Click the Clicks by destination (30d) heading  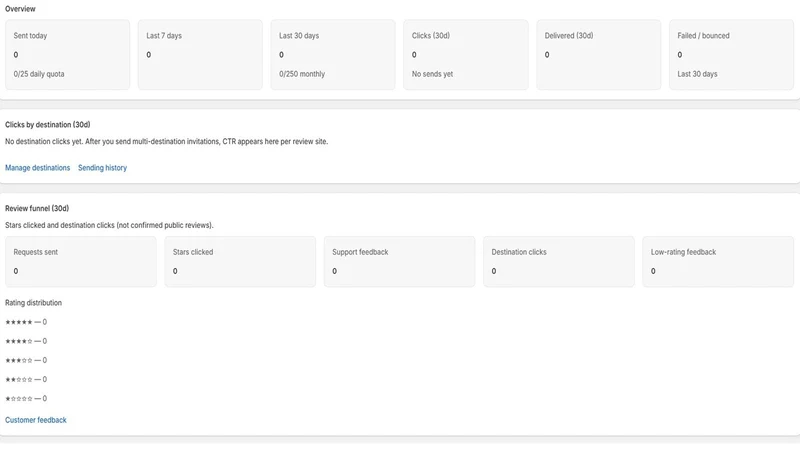click(47, 124)
